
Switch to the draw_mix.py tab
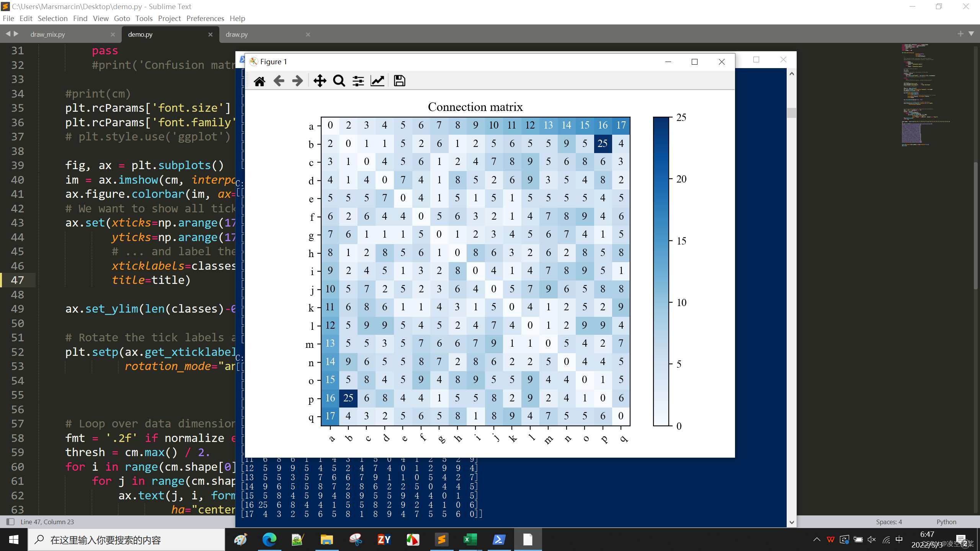point(48,34)
